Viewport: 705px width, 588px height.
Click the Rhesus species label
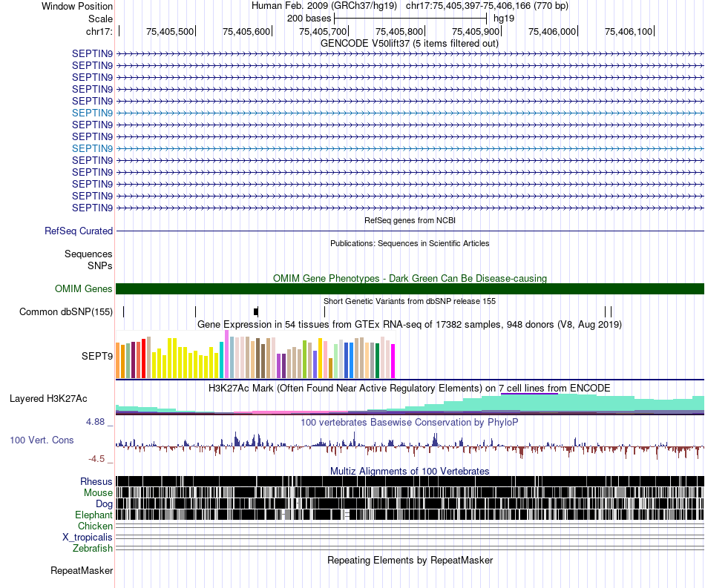point(96,481)
